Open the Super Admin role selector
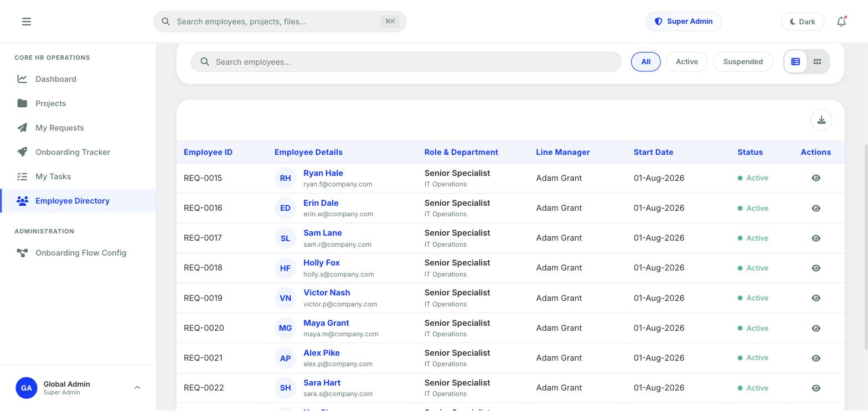This screenshot has width=868, height=411. click(684, 22)
